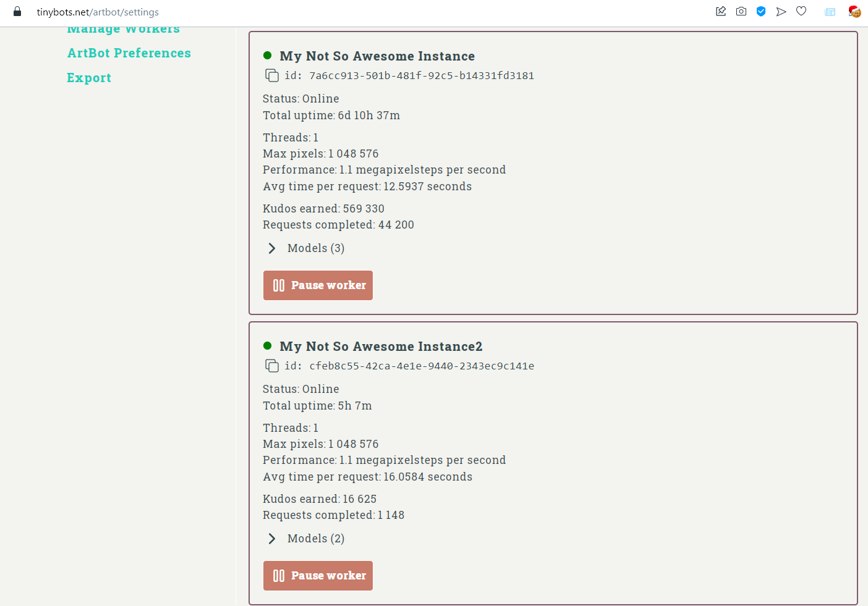Click the heading My Not So Awesome Instance2
This screenshot has height=606, width=868.
tap(381, 347)
